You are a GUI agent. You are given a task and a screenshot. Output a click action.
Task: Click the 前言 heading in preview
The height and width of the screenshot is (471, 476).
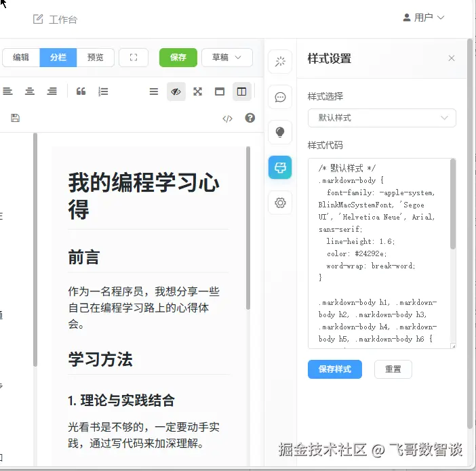84,257
